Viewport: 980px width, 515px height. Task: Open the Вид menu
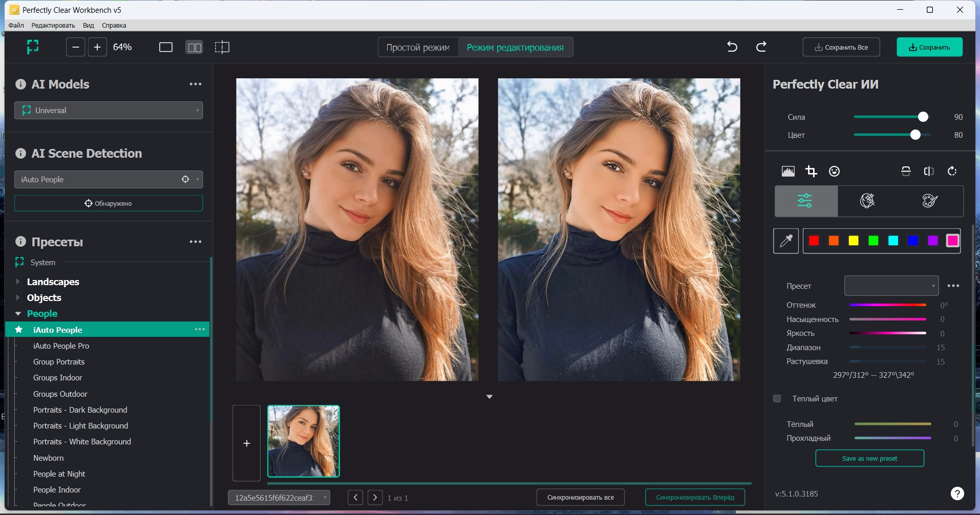click(89, 25)
